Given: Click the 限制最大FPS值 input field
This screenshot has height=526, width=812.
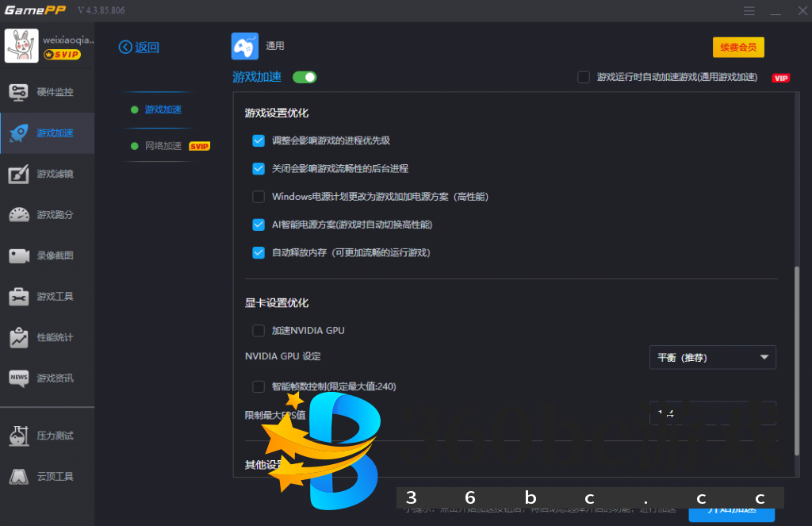Looking at the screenshot, I should click(x=711, y=414).
